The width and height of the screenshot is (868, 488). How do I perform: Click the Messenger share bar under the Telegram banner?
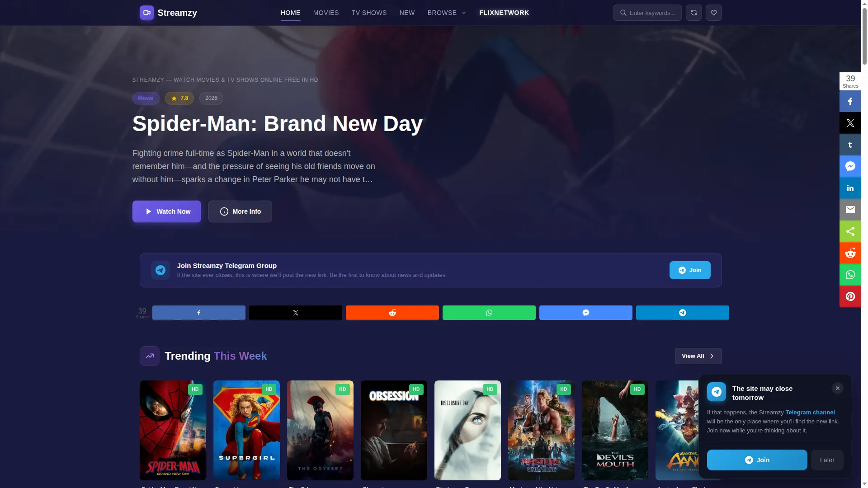tap(586, 313)
